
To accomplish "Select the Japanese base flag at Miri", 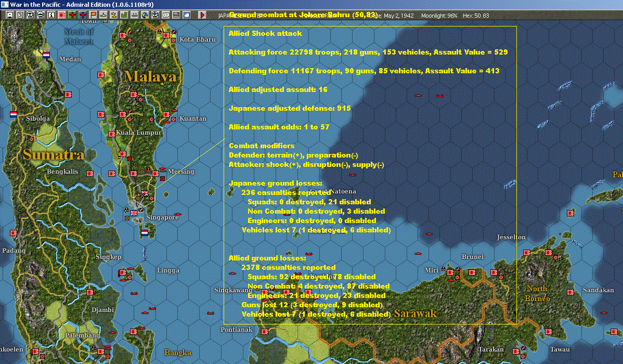I will (x=450, y=272).
